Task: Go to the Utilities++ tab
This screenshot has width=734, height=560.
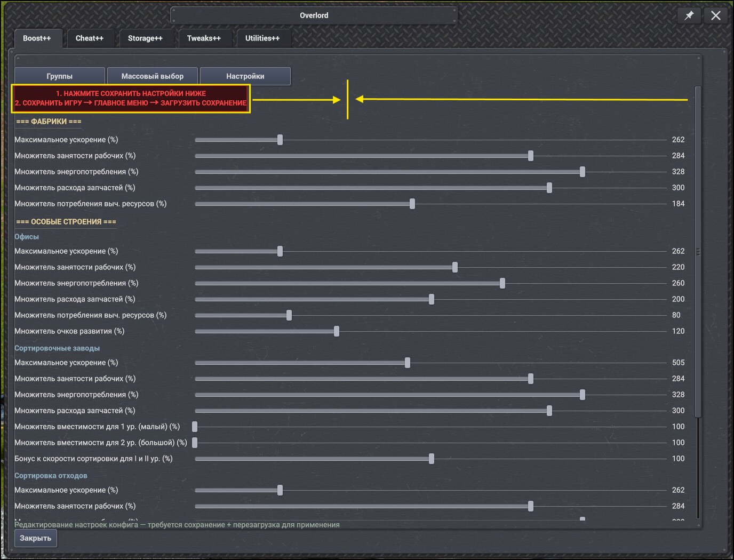Action: coord(262,38)
